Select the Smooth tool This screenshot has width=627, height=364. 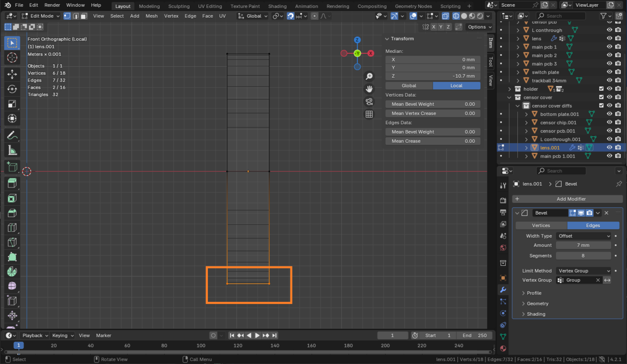[x=11, y=286]
